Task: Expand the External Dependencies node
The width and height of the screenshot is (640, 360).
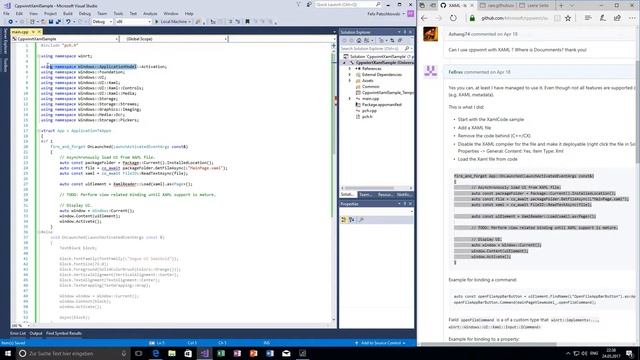Action: point(349,75)
